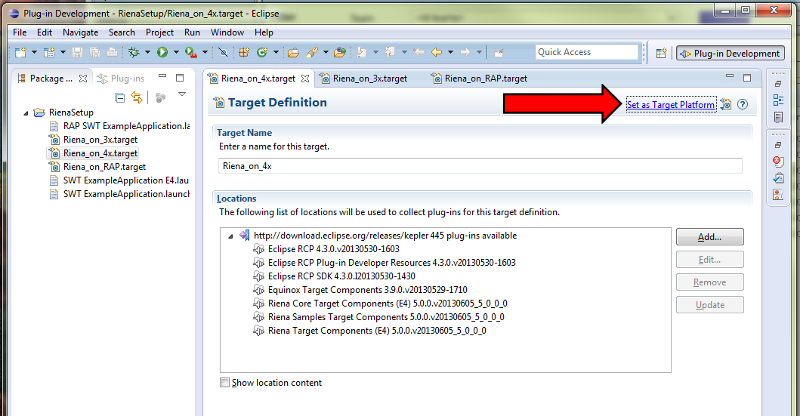Close the Package Explorer view tab

coord(83,79)
